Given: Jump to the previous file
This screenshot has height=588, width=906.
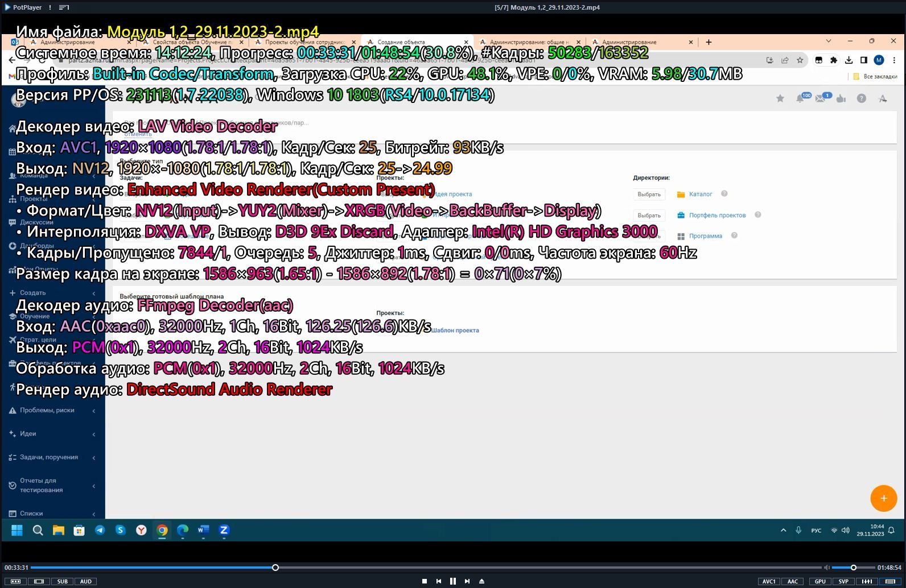Looking at the screenshot, I should 438,581.
